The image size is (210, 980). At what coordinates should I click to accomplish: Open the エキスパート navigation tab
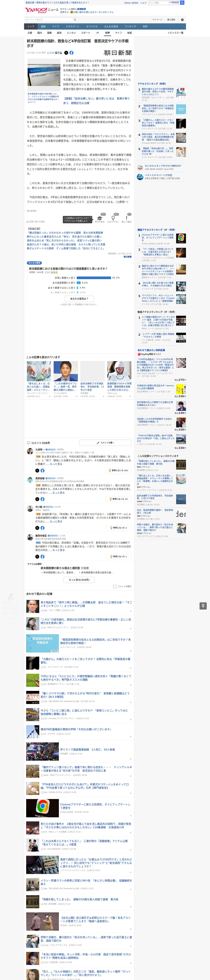point(72,27)
